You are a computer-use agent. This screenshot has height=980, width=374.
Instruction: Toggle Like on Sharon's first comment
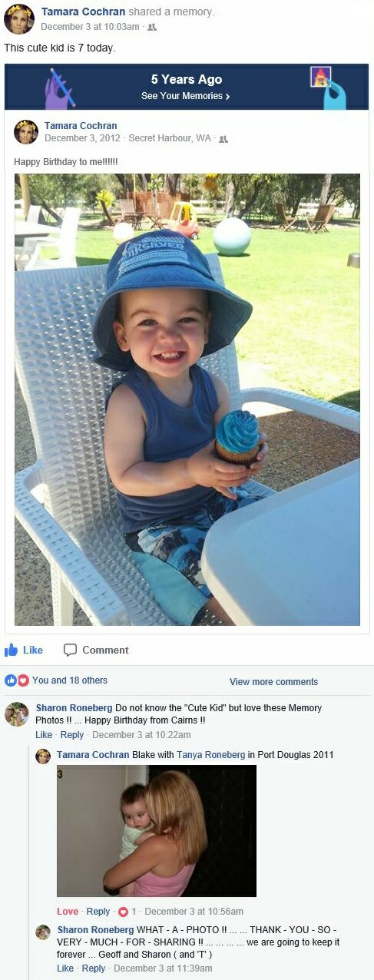click(44, 735)
